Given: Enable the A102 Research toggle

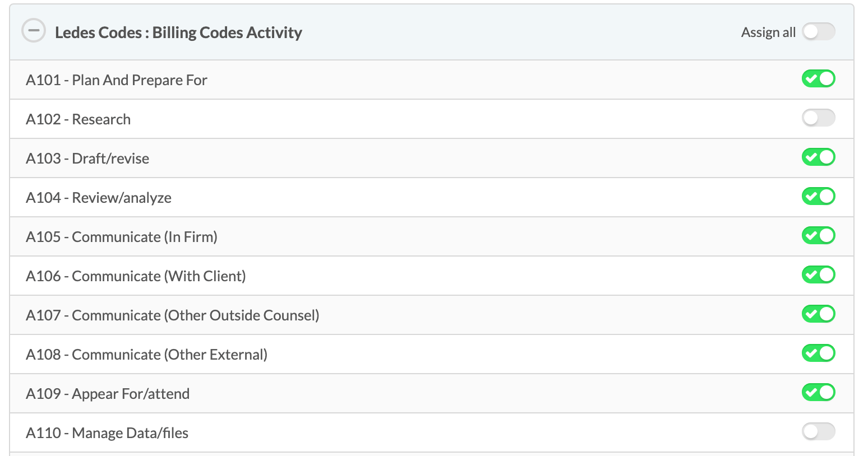Looking at the screenshot, I should pyautogui.click(x=818, y=118).
